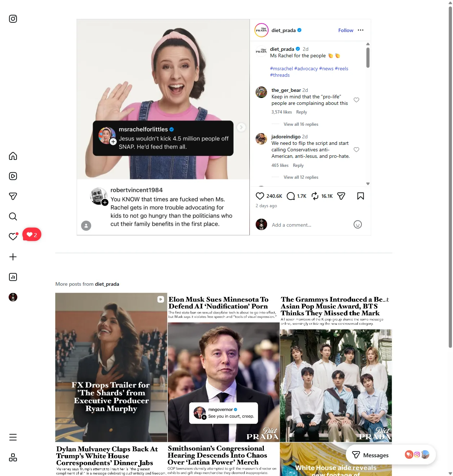
Task: Follow diet_prada
Action: tap(346, 30)
